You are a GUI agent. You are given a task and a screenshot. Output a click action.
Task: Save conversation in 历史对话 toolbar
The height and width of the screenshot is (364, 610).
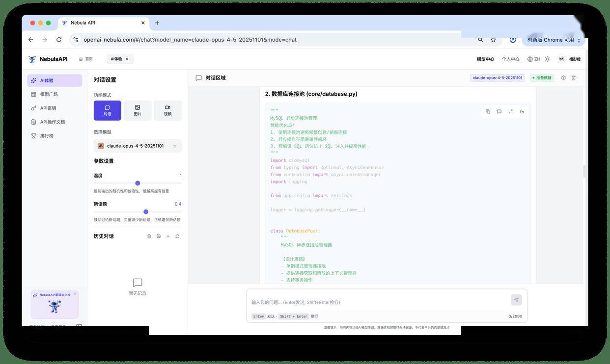coord(159,236)
